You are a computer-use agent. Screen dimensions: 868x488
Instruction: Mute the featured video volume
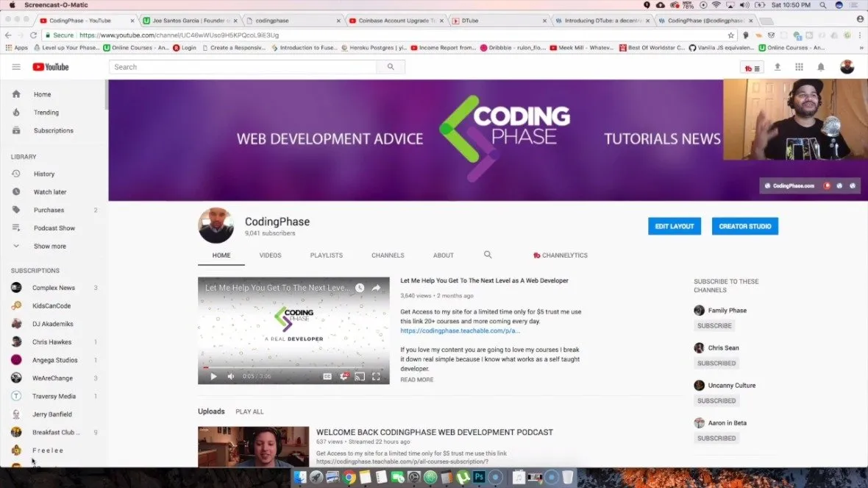(x=231, y=376)
